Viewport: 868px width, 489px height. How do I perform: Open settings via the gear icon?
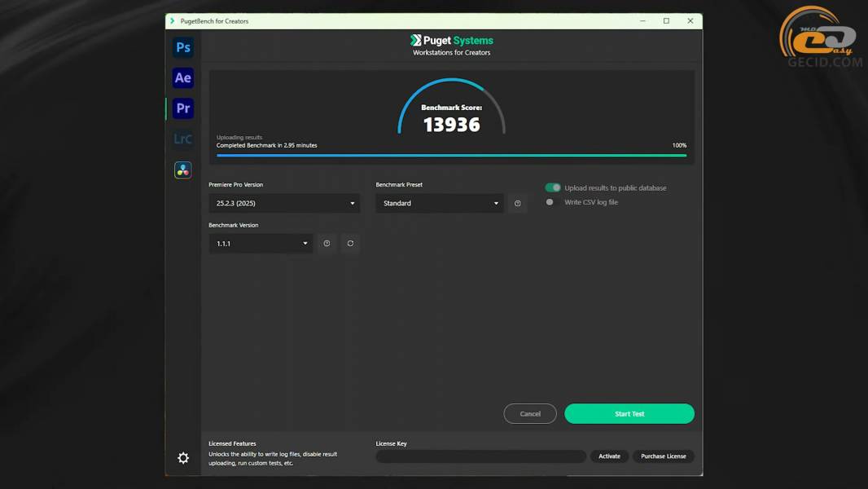[x=183, y=458]
